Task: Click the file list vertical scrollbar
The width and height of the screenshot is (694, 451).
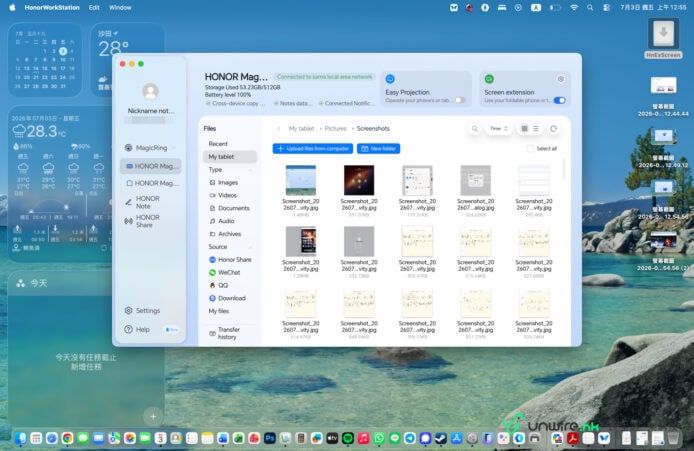Action: [563, 169]
